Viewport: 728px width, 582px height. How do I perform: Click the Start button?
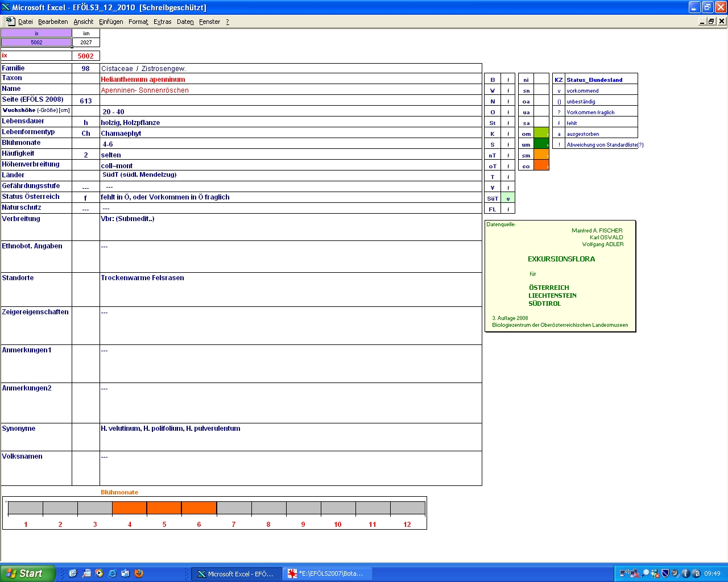click(x=28, y=573)
